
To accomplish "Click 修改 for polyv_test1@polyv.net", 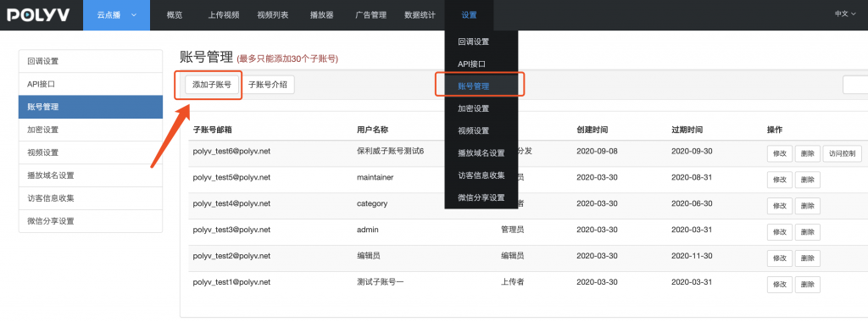I will tap(780, 285).
